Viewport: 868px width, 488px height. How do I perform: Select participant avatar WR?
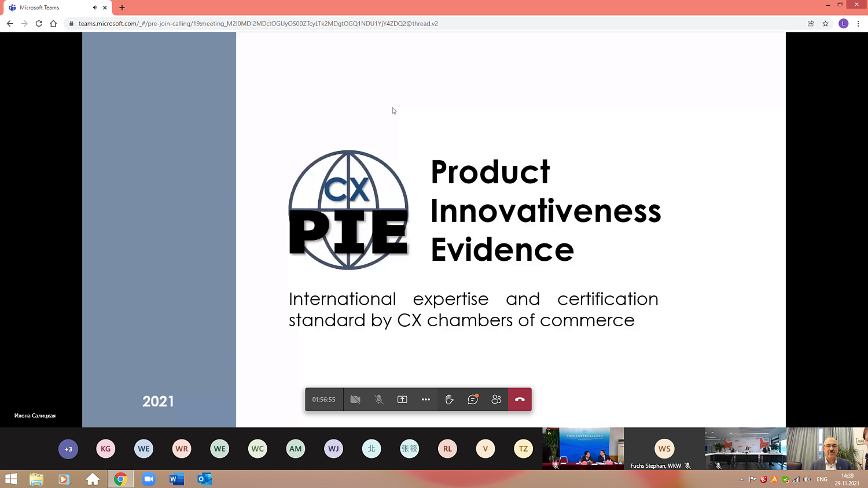(182, 449)
